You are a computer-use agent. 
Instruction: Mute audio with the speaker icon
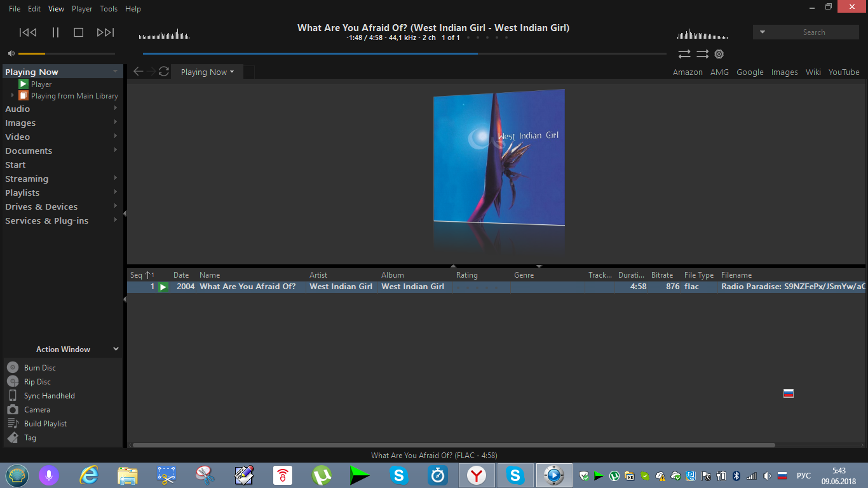pos(11,53)
